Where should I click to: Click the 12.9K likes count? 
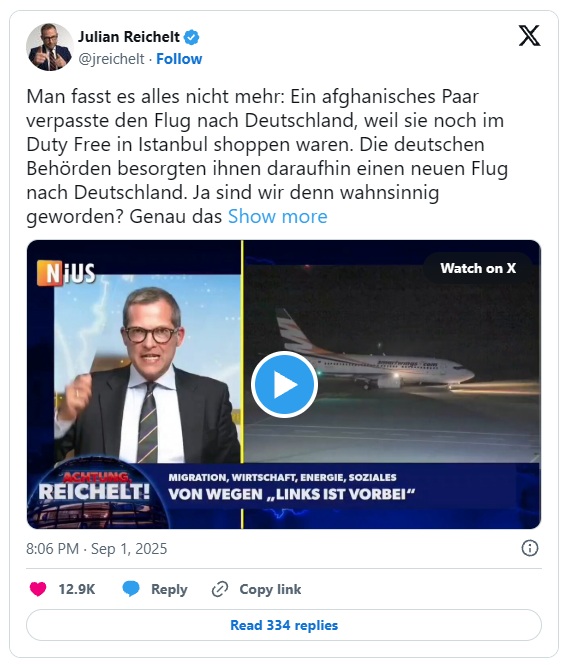point(77,590)
